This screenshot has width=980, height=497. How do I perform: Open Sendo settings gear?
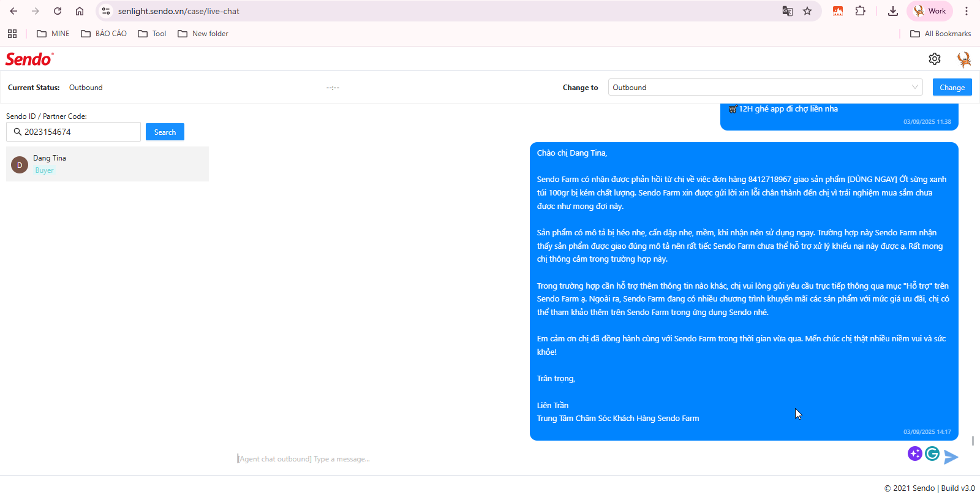tap(935, 59)
